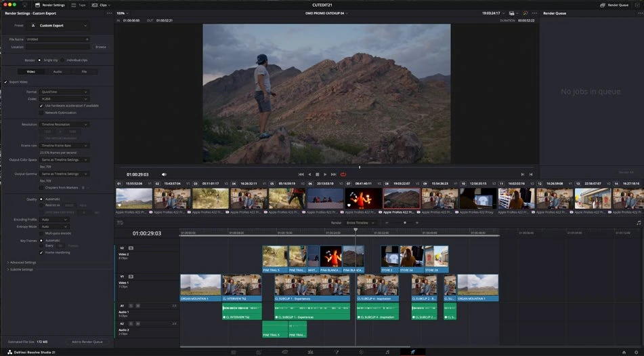Select Automatic quality radio button

(41, 199)
